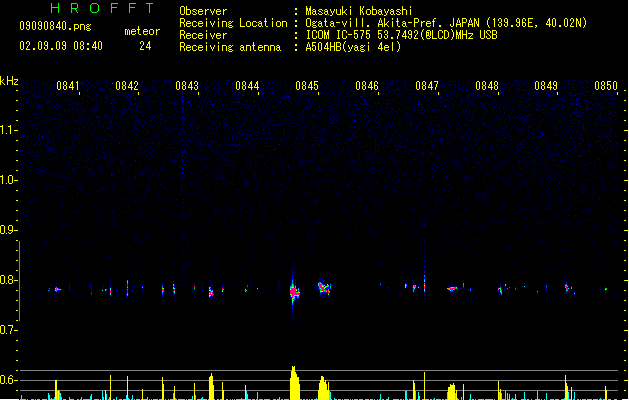Click the 0.9 kHz axis label
629x400 pixels.
point(8,230)
